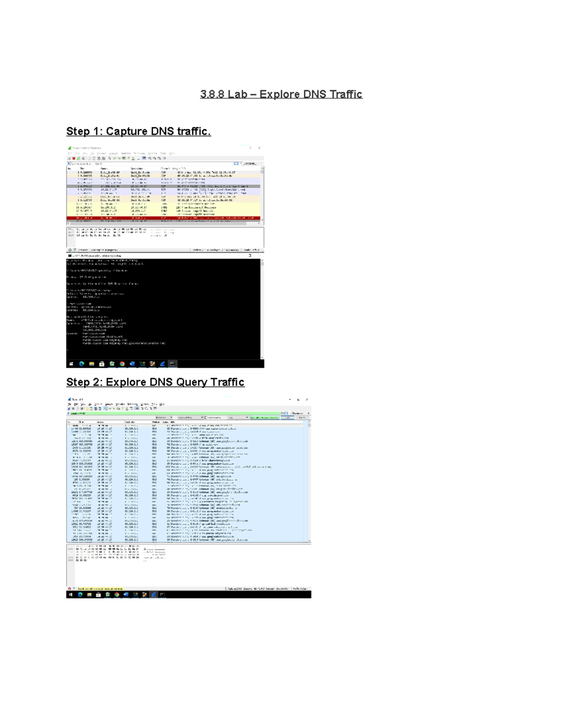Image resolution: width=563 pixels, height=728 pixels.
Task: Open the Telephony menu
Action: coord(133,403)
